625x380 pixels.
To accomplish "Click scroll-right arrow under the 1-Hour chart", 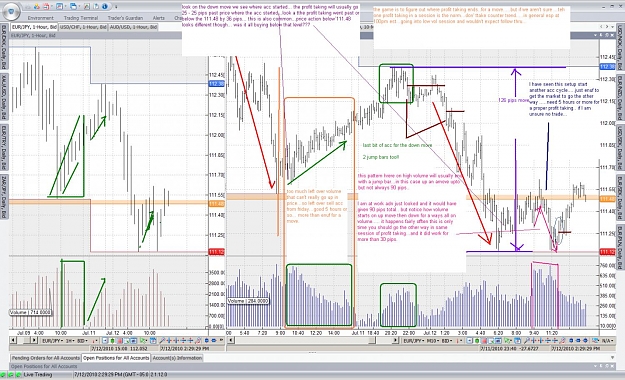I will 34,340.
